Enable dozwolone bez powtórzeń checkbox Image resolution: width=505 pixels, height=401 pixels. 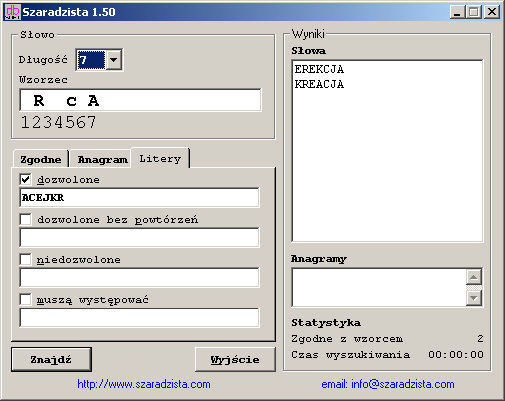[25, 219]
